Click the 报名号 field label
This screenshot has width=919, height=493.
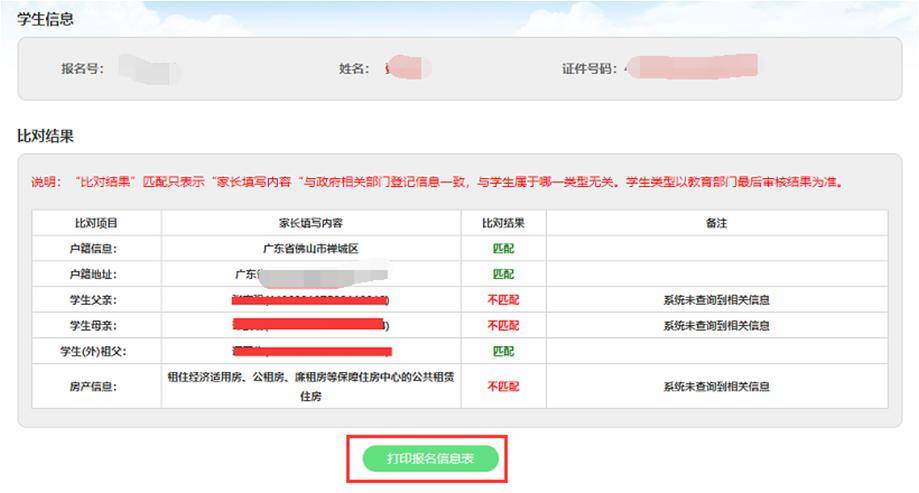point(82,69)
